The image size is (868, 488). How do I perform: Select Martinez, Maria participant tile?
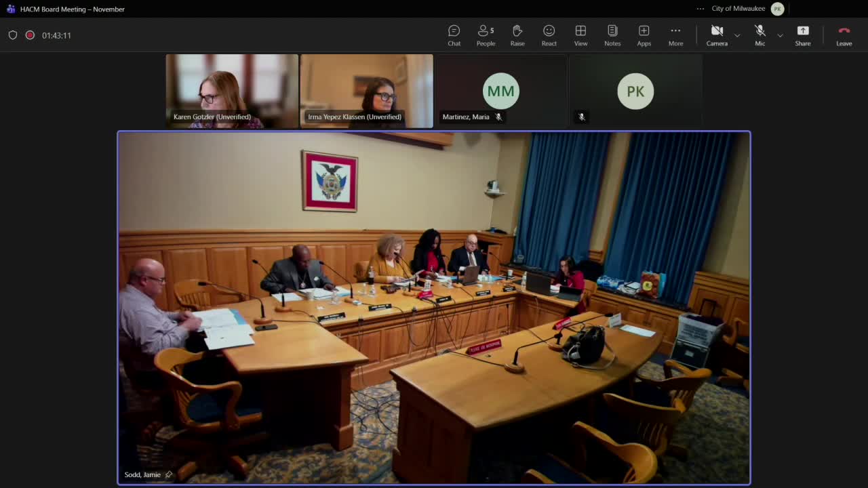[500, 91]
